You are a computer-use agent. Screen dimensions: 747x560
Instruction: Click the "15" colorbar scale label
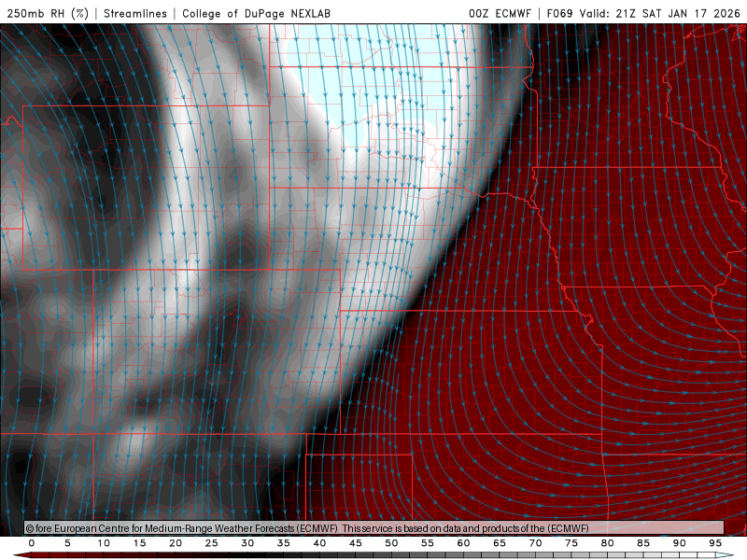[139, 543]
